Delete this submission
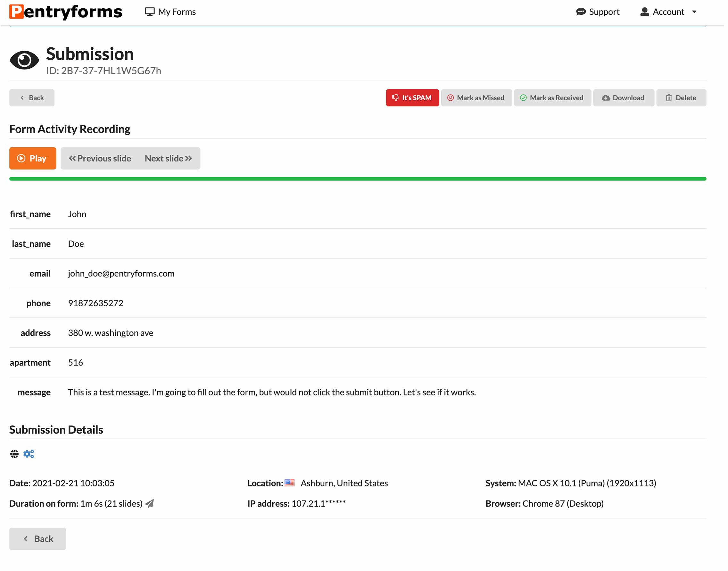 (681, 98)
